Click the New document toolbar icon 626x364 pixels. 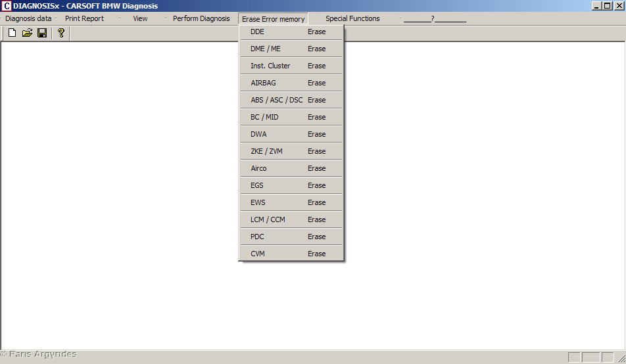point(12,33)
